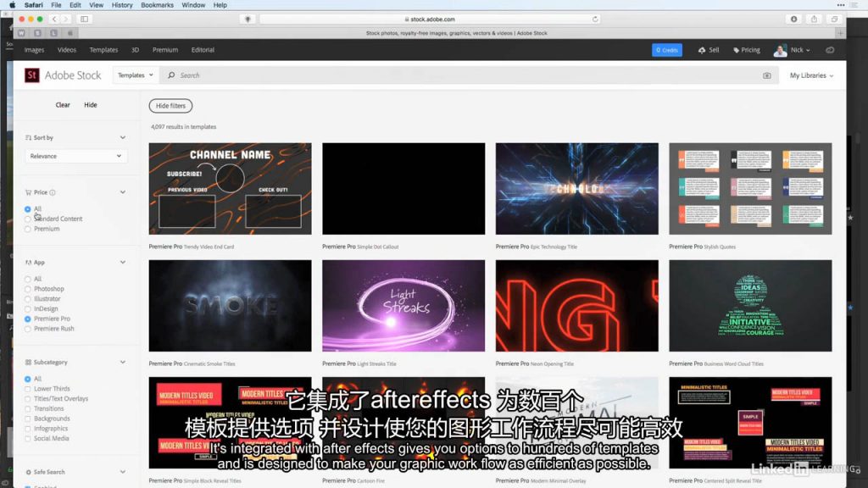868x488 pixels.
Task: Open the Templates search category dropdown
Action: [136, 75]
